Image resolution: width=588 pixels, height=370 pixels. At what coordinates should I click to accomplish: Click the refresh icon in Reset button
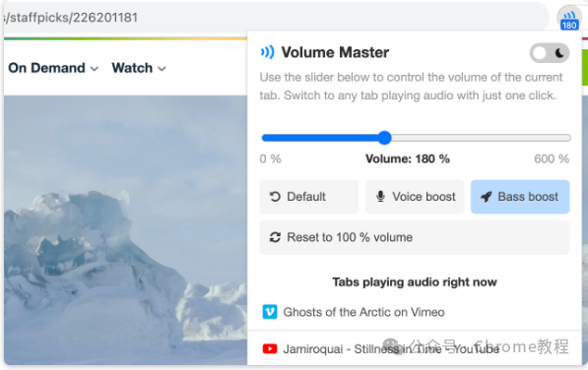click(275, 237)
